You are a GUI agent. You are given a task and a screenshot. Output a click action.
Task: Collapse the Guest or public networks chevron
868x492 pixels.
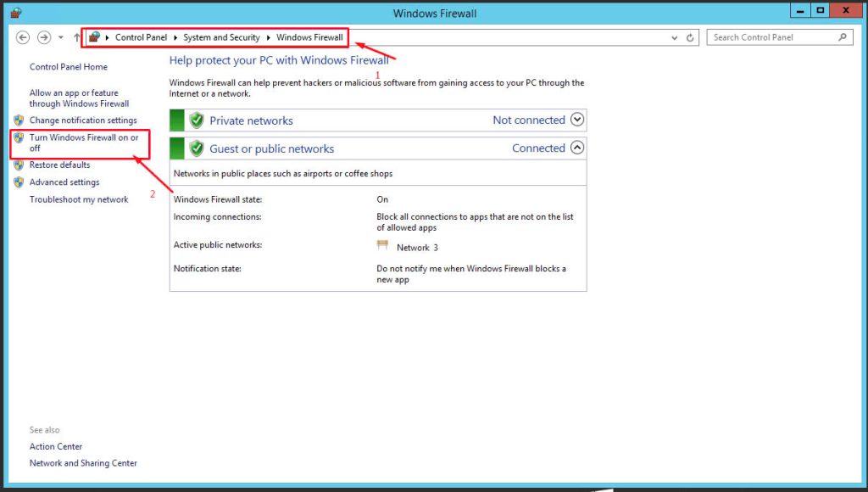click(576, 148)
